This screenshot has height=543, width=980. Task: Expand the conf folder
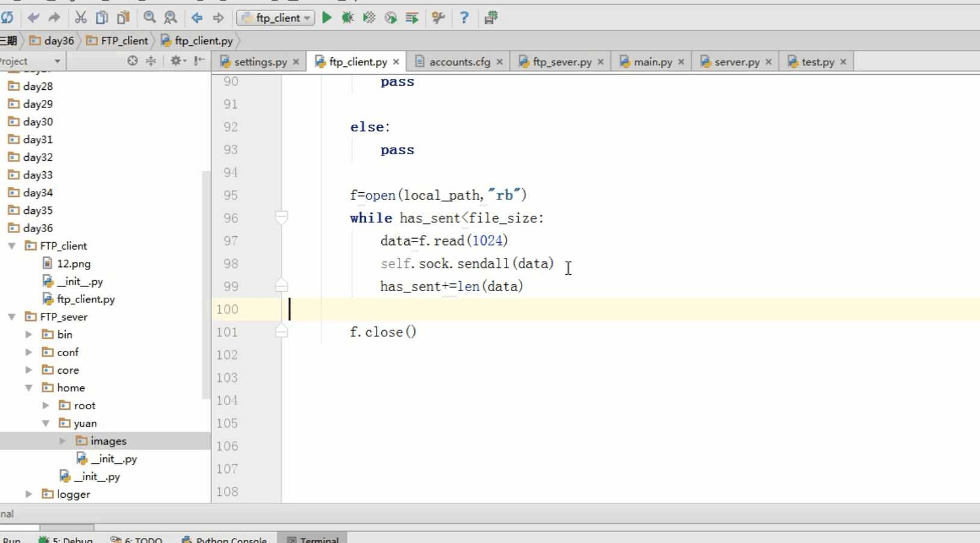(x=28, y=352)
